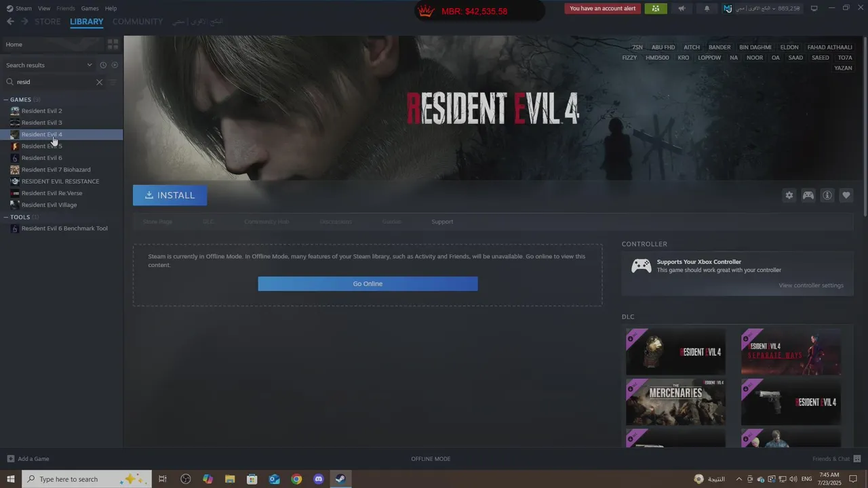Click the FAHAD ALTHAALI name tag
This screenshot has height=488, width=868.
[829, 47]
